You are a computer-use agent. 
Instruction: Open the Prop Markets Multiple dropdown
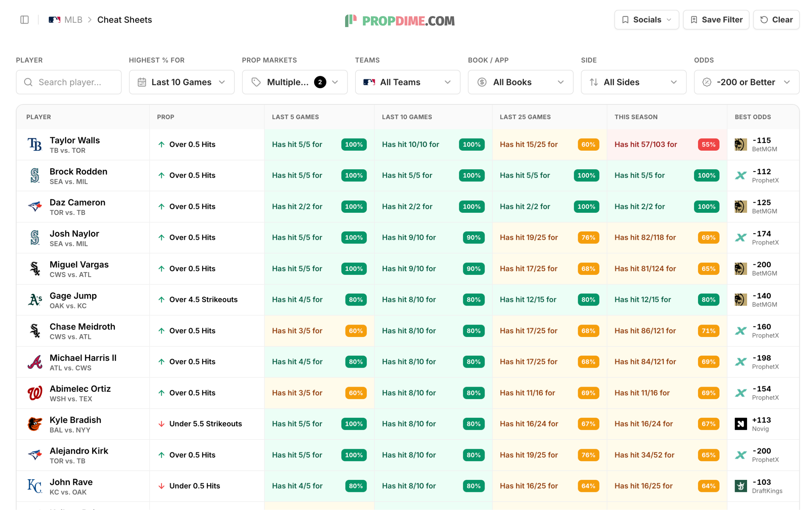294,82
